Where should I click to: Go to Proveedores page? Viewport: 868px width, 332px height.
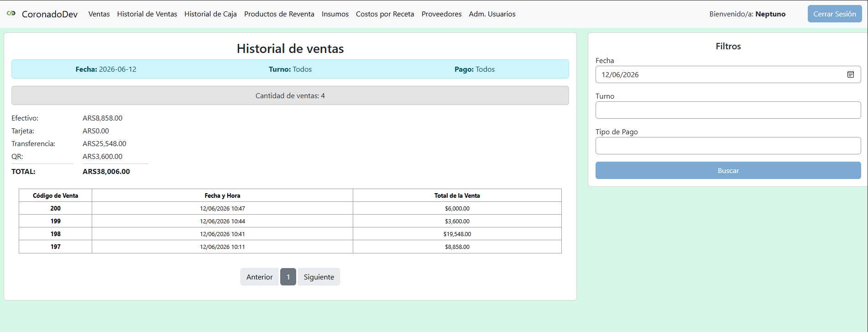pos(441,14)
